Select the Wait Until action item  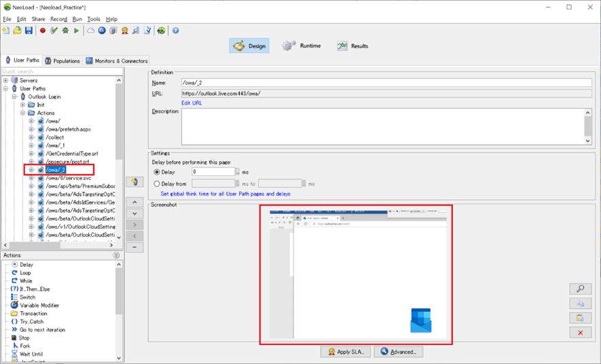coord(31,354)
